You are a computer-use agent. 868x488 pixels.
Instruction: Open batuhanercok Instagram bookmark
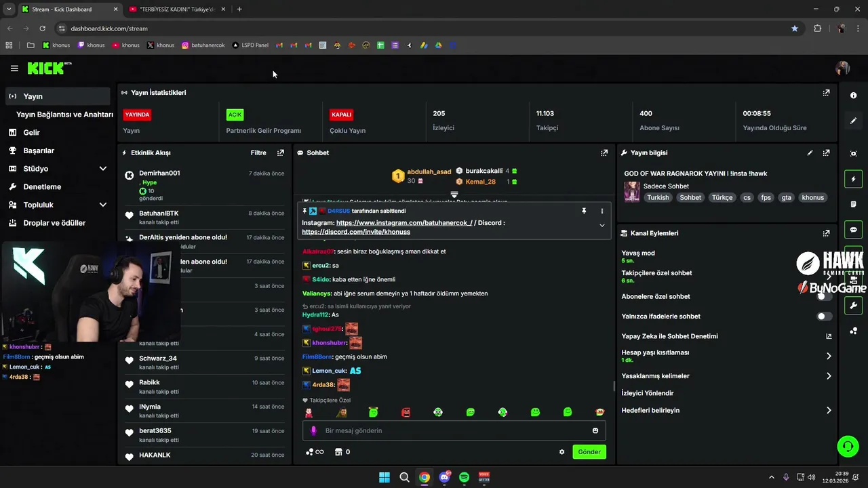(203, 45)
